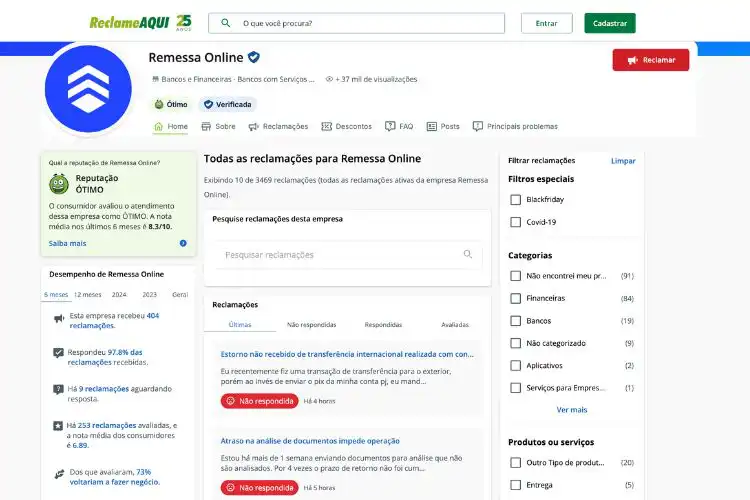Select the 12 meses performance period
750x500 pixels.
coord(88,294)
